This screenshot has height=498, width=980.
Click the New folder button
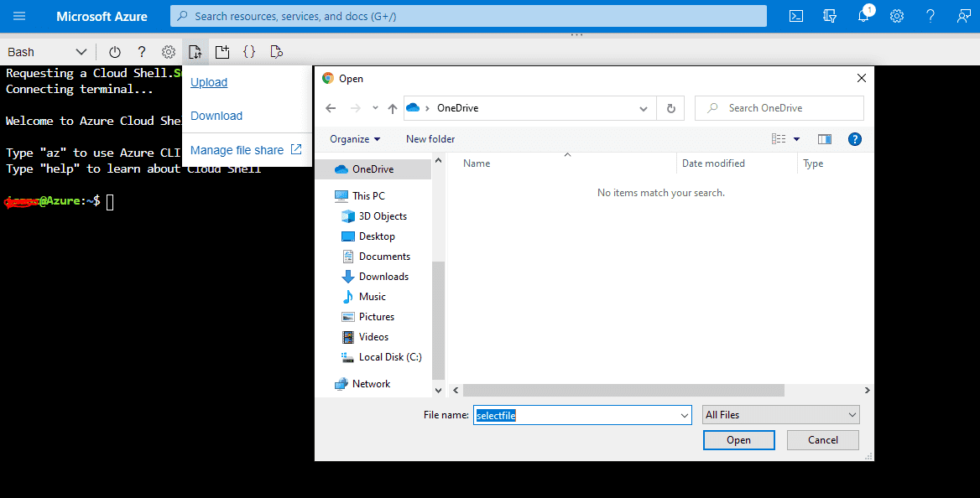430,138
